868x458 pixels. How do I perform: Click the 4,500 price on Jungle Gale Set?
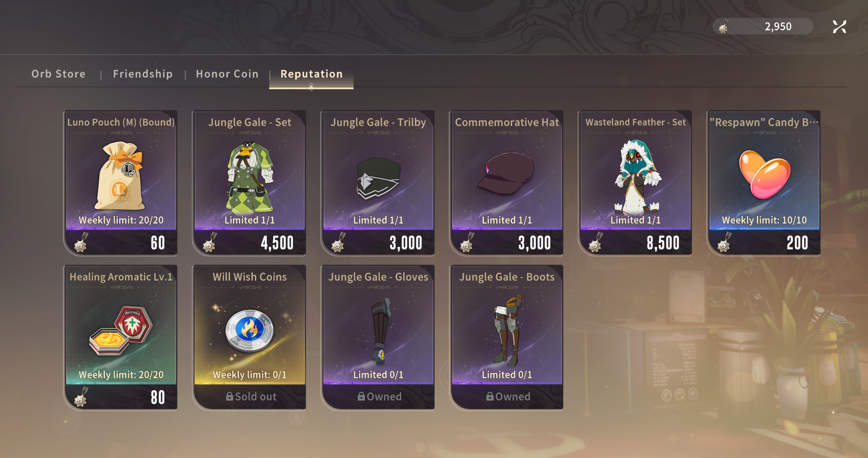click(277, 243)
